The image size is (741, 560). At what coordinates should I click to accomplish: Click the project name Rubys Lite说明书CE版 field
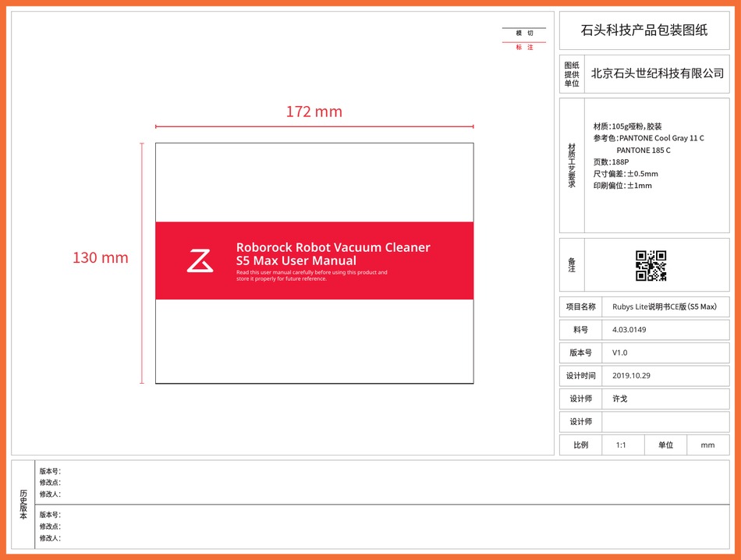tap(665, 307)
